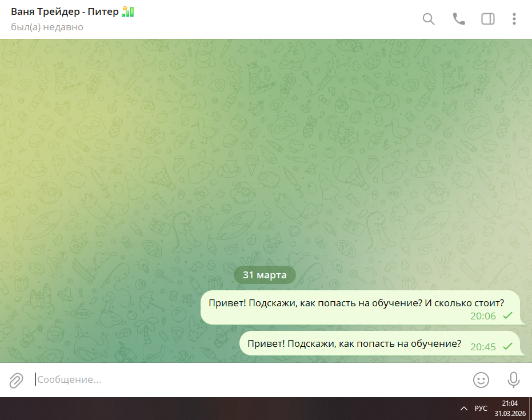Click the 20:06 message timestamp
This screenshot has width=532, height=420.
(483, 316)
